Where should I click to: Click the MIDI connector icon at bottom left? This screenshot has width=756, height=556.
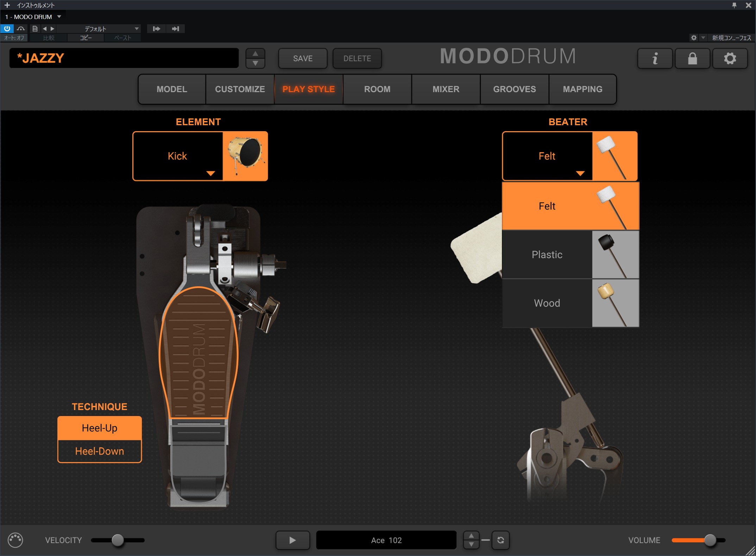point(15,540)
